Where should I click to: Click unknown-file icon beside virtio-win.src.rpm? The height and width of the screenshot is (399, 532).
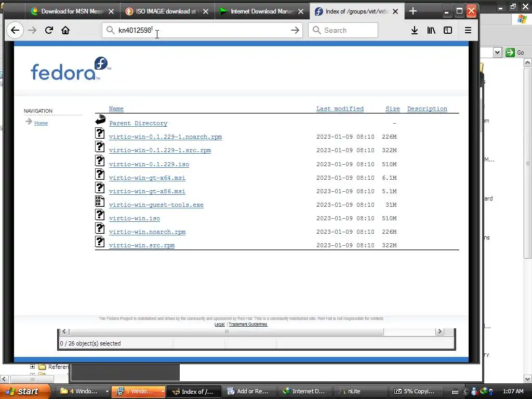[x=100, y=242]
